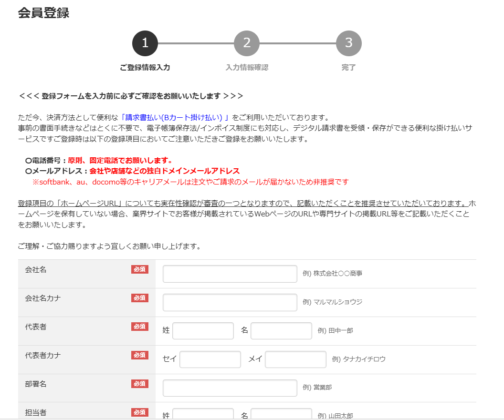
Task: Click the '会社名' row label
Action: point(36,270)
